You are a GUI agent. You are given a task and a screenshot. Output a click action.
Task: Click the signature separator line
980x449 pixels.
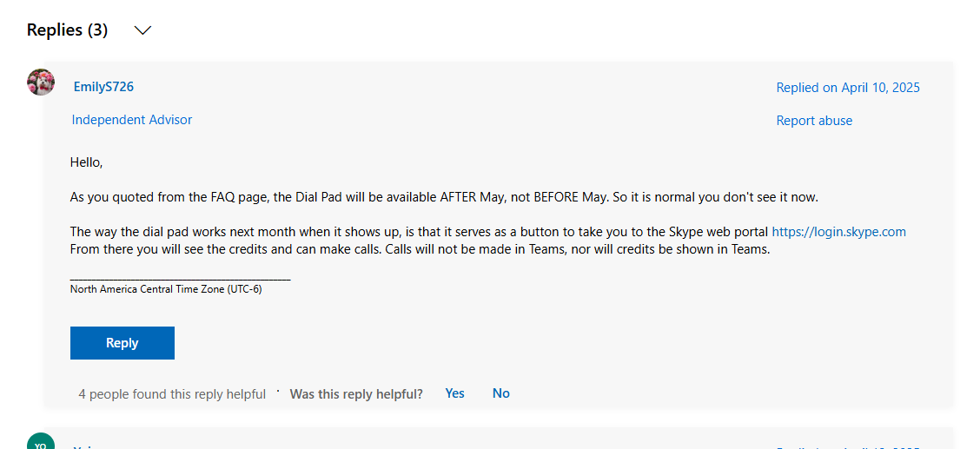coord(180,278)
